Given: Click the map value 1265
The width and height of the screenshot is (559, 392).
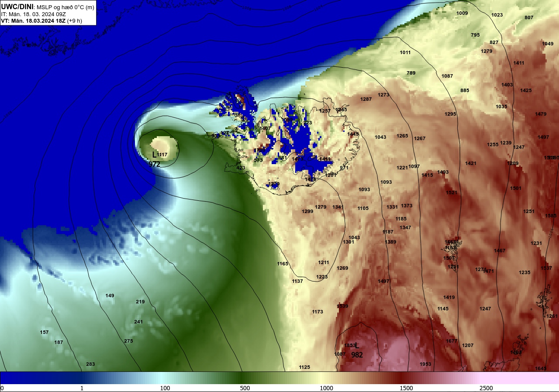Looking at the screenshot, I should pos(402,136).
